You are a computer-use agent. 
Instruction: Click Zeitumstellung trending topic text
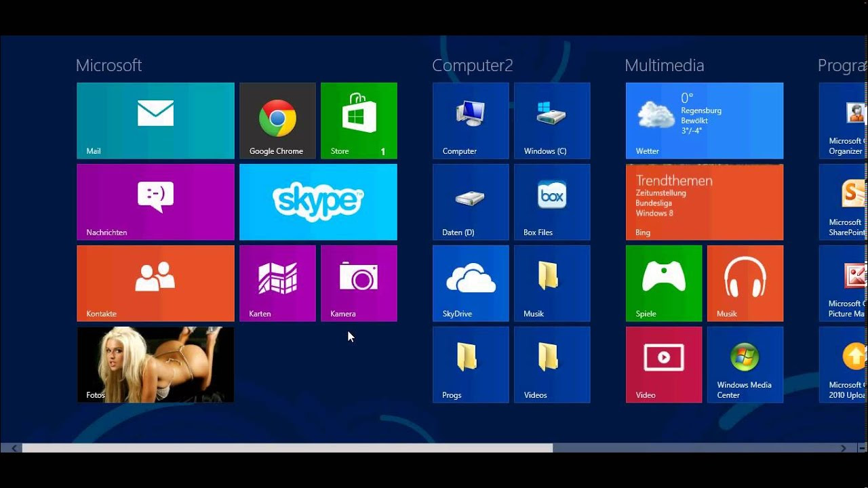coord(661,193)
